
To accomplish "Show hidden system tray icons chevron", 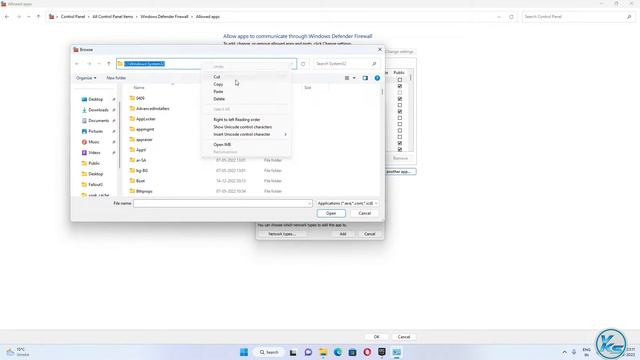I will coord(564,352).
